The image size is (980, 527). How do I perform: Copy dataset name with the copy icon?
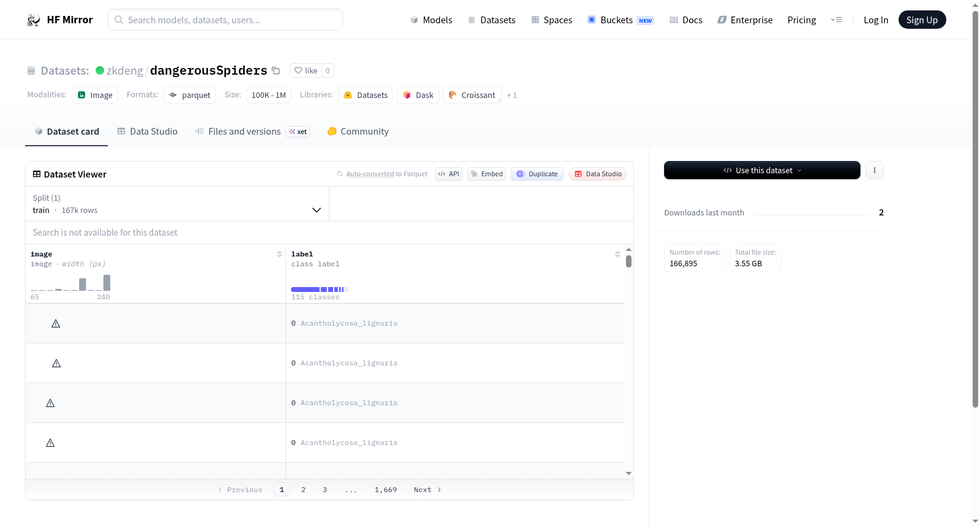276,70
